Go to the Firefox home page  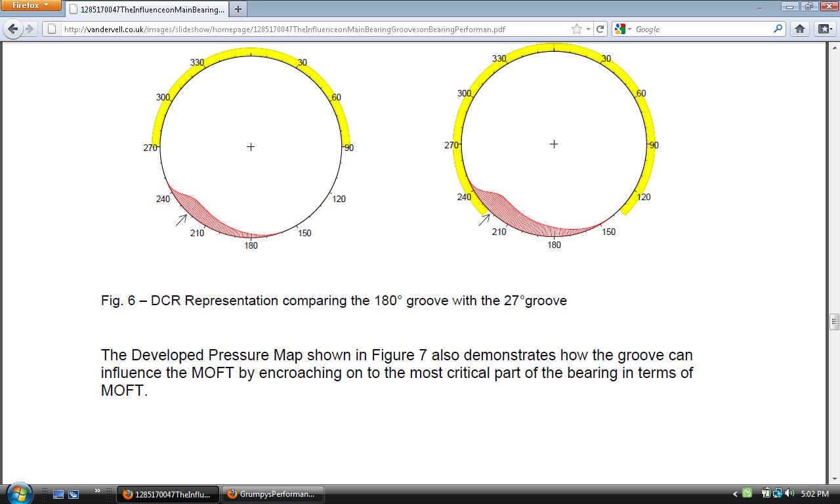coord(799,29)
